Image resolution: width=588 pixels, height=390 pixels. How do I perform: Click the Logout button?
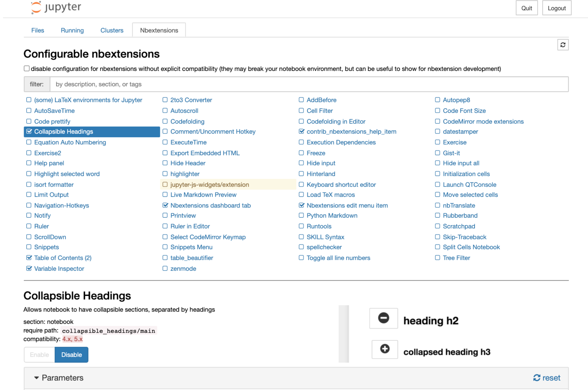coord(557,8)
